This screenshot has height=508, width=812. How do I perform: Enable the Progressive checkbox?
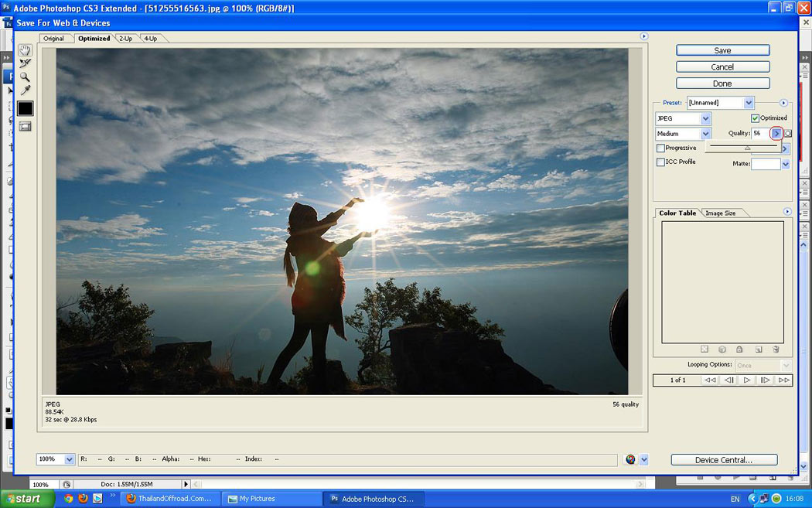660,148
